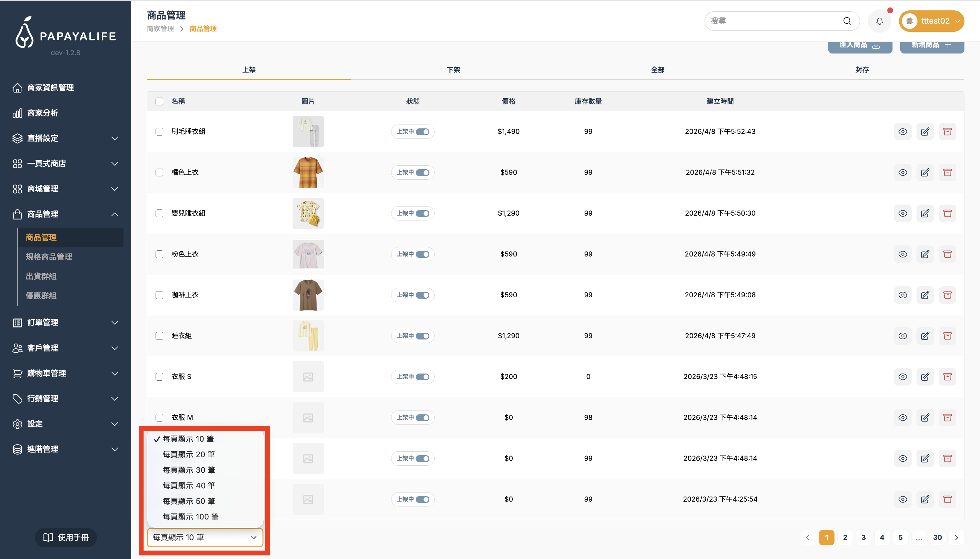
Task: Open the 使用手冊 user manual
Action: point(65,537)
